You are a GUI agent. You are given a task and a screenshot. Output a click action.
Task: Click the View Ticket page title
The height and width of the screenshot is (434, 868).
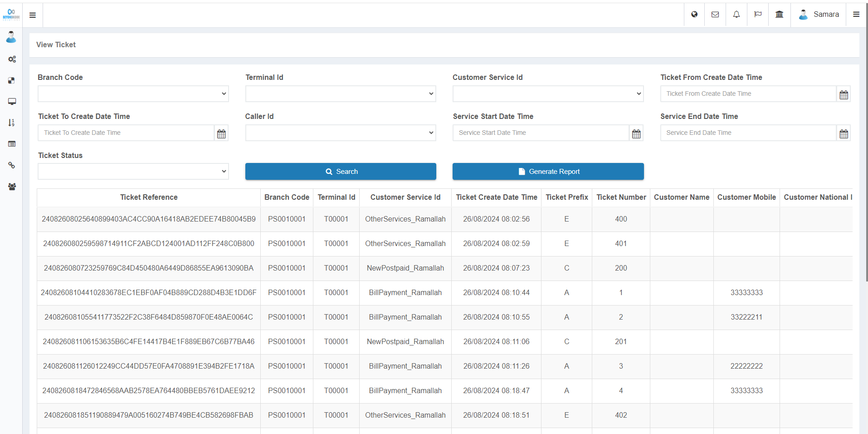click(x=56, y=45)
